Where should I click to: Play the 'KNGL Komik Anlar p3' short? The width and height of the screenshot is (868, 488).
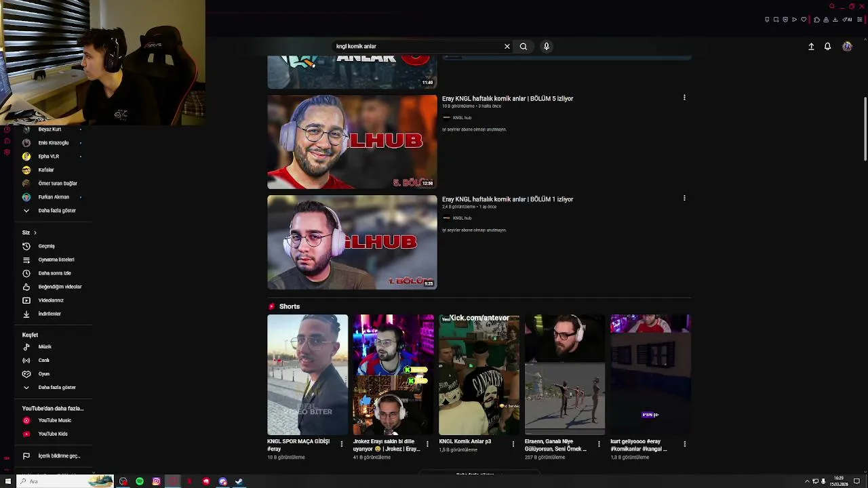(479, 375)
